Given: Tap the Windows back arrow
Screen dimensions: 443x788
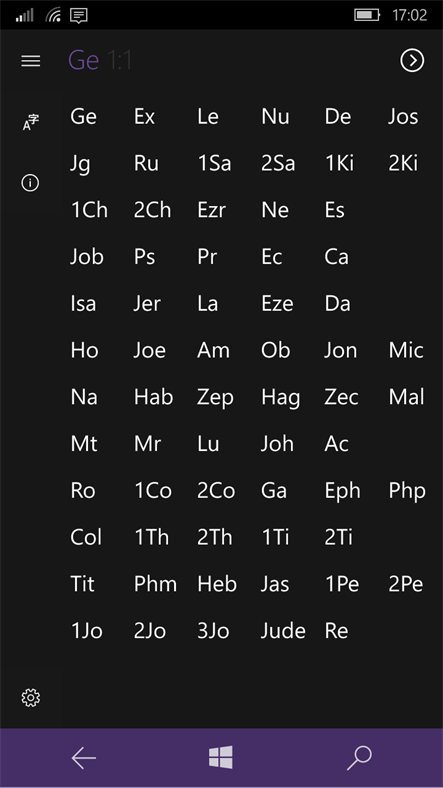Looking at the screenshot, I should 83,758.
